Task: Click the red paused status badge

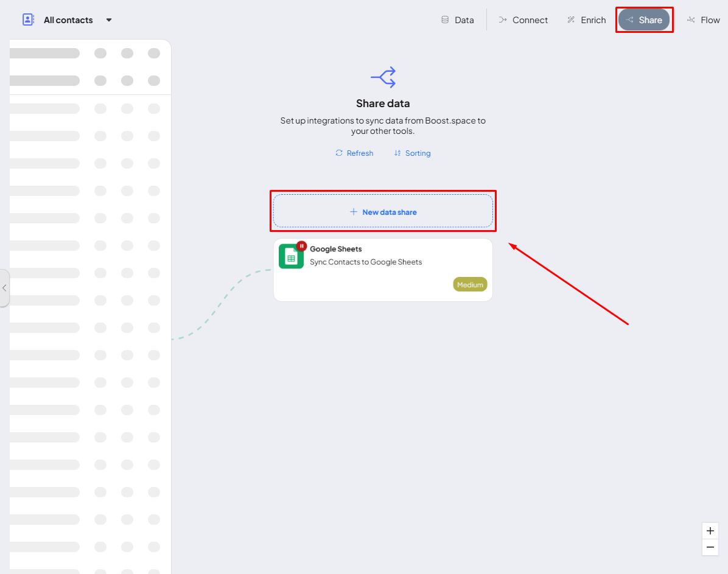Action: (x=302, y=246)
